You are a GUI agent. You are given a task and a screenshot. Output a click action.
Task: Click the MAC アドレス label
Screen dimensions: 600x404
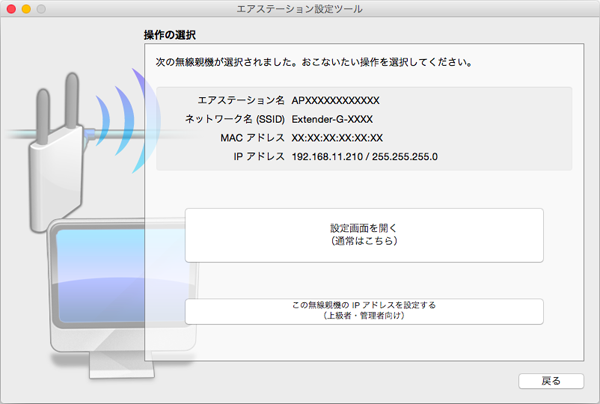tap(253, 138)
